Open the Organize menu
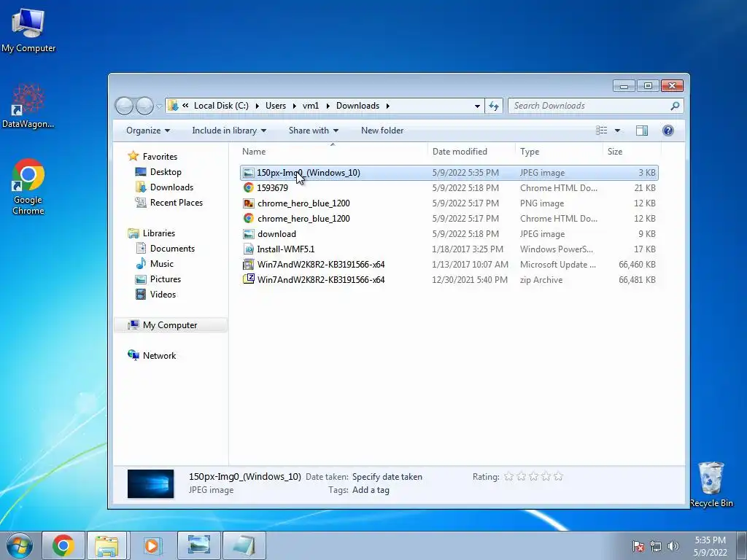This screenshot has height=560, width=747. coord(147,131)
